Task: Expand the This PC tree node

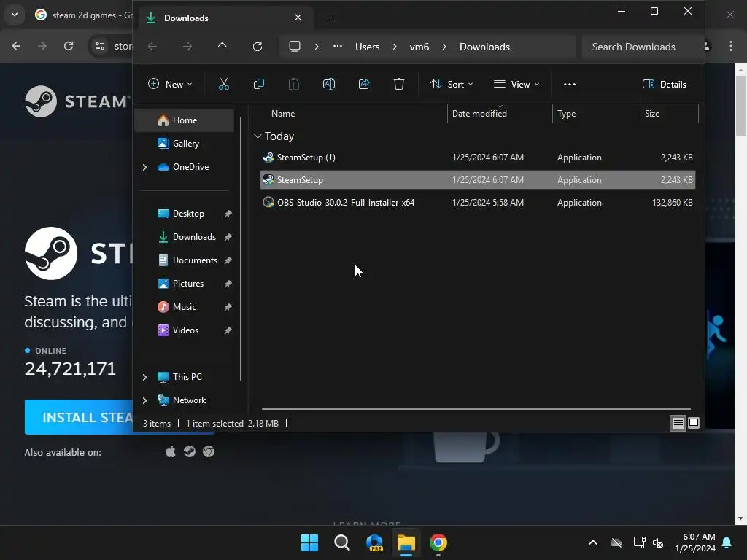Action: tap(145, 377)
